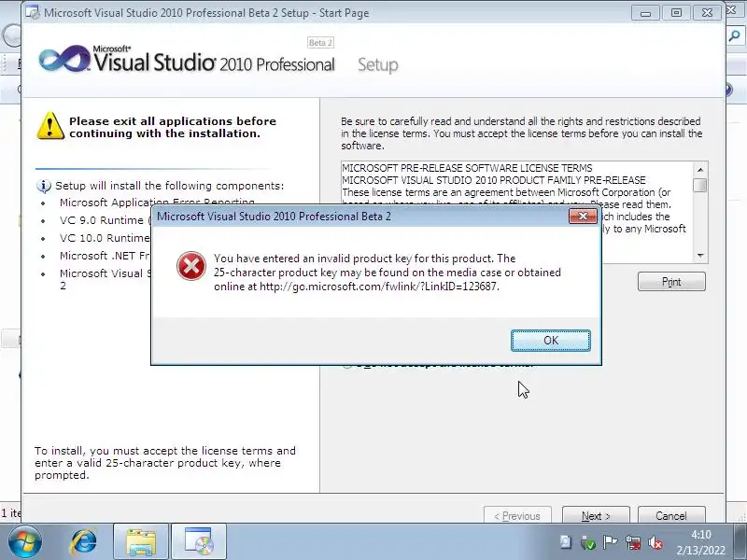The width and height of the screenshot is (747, 560).
Task: Select the Setup installer taskbar button
Action: pos(199,542)
